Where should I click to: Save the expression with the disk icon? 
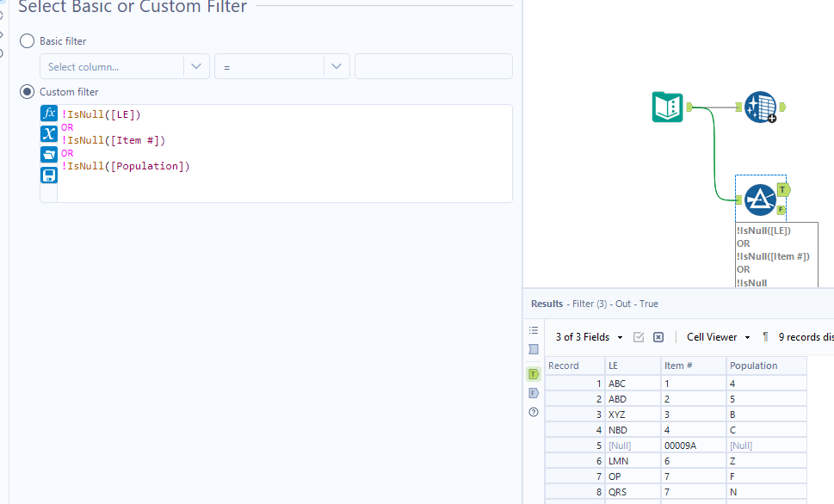click(x=49, y=173)
